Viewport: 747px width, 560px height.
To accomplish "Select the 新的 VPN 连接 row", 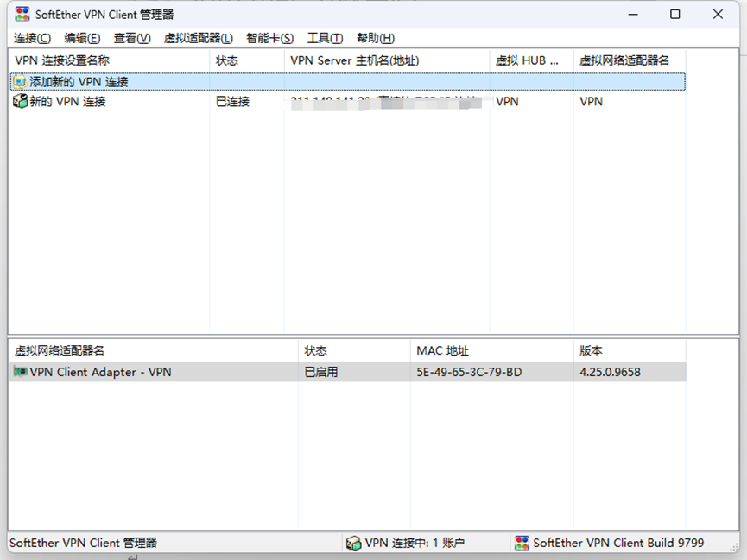I will click(347, 101).
